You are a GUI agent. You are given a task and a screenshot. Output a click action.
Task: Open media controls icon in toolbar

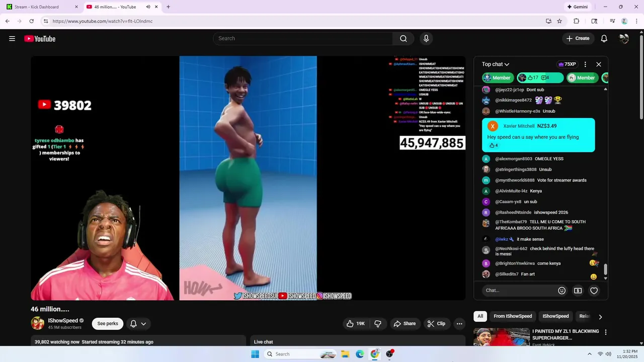click(612, 21)
